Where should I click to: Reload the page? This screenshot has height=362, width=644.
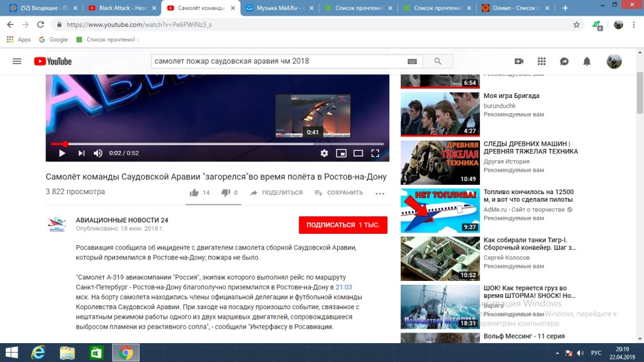pyautogui.click(x=40, y=25)
